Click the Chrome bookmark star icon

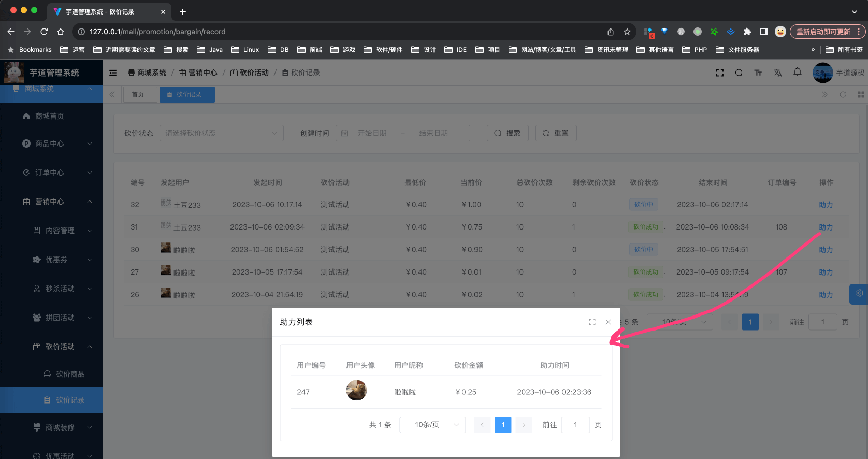pos(627,32)
